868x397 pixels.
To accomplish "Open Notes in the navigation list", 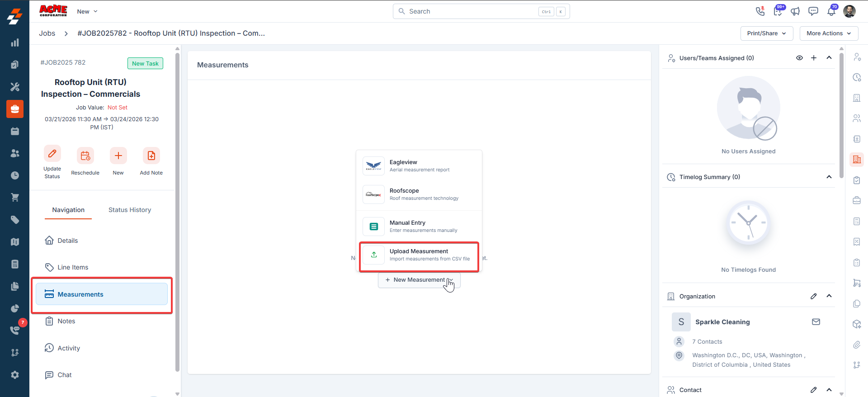I will pos(60,321).
